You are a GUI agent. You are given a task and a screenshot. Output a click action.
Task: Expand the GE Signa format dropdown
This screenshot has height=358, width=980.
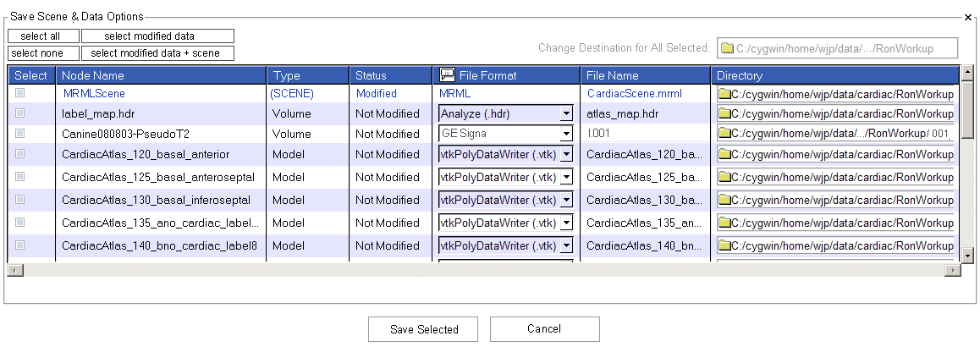tap(565, 134)
